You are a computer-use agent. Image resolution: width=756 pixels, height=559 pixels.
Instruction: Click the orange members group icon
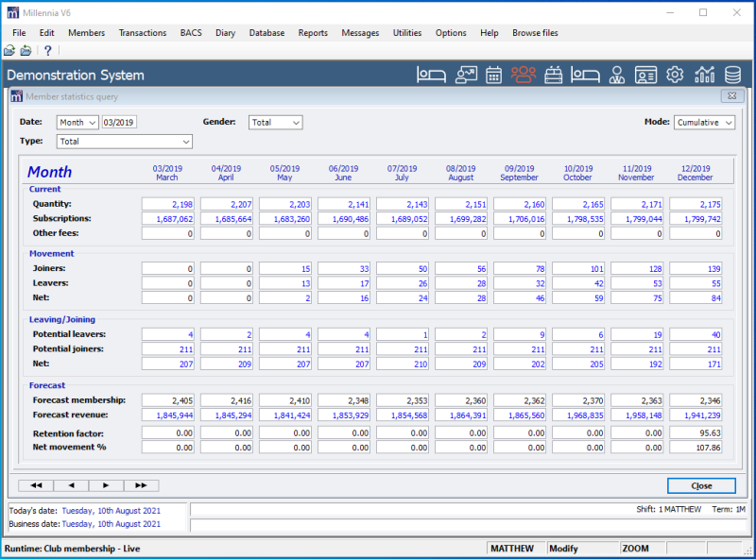524,75
